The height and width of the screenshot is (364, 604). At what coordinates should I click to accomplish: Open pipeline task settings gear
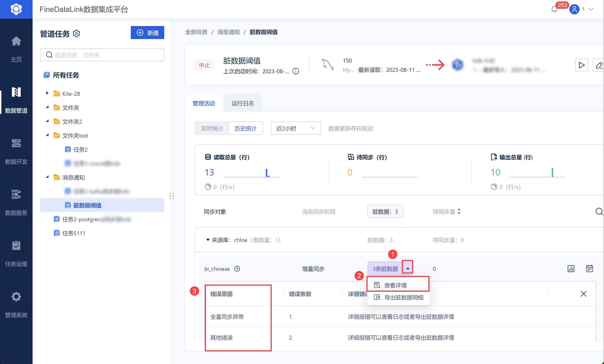77,33
